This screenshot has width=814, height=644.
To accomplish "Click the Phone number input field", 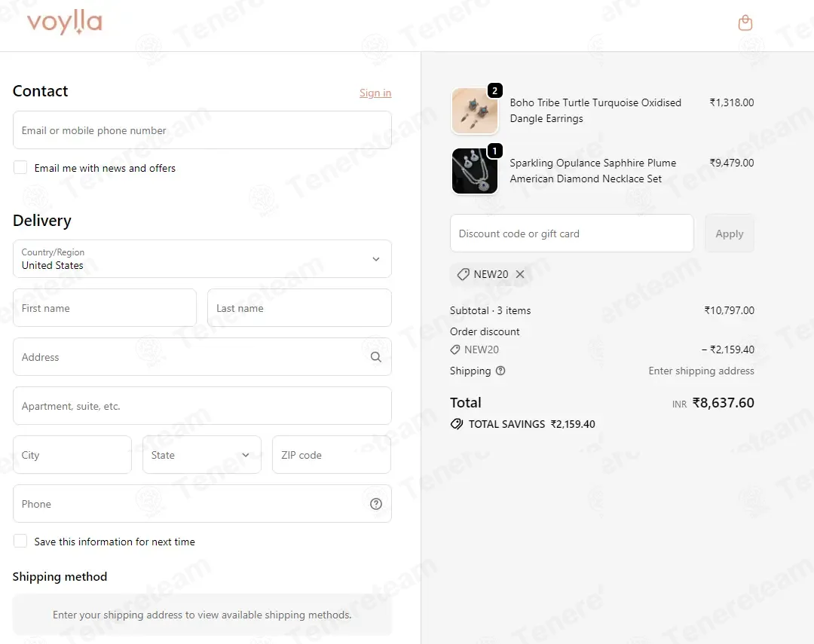I will pyautogui.click(x=202, y=504).
